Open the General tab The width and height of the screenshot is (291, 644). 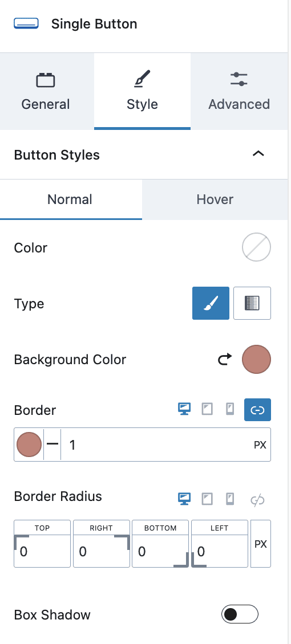click(46, 92)
